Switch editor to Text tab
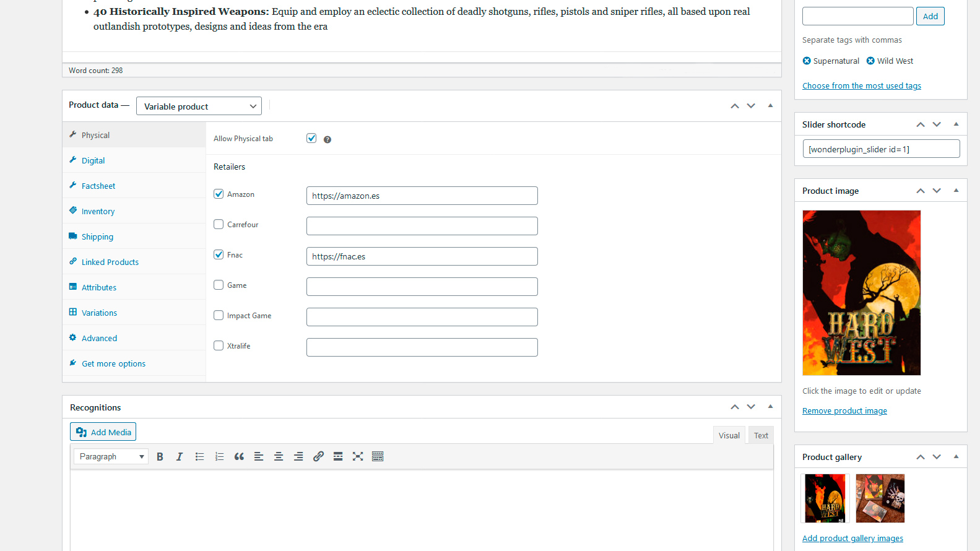This screenshot has width=980, height=551. [761, 435]
